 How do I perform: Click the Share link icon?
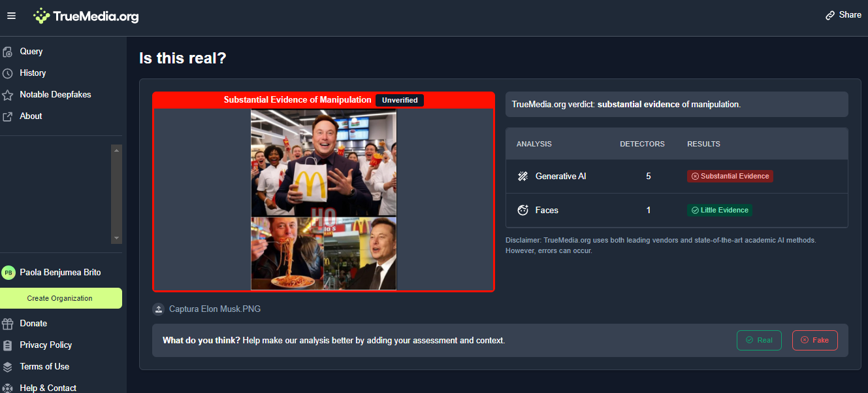point(830,15)
